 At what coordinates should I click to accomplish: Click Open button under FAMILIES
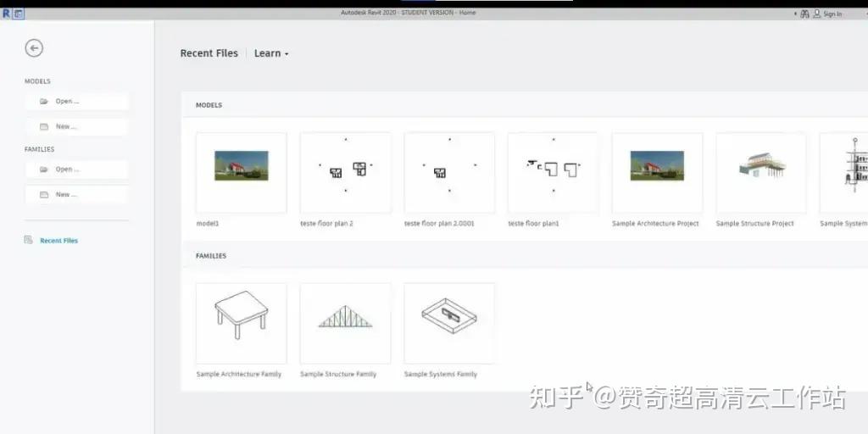[x=76, y=170]
